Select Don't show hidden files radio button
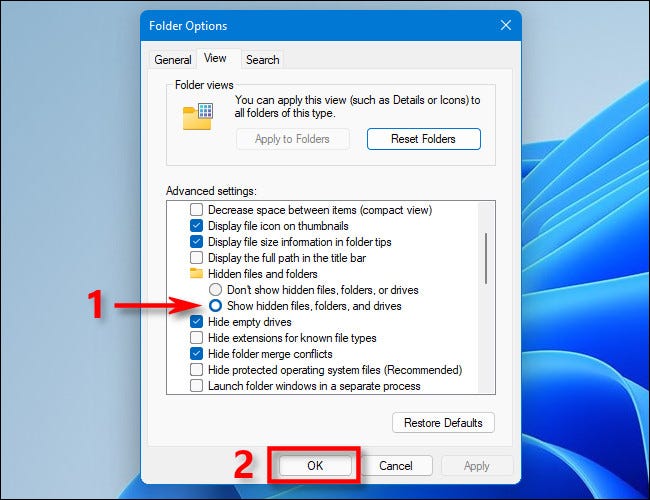Viewport: 650px width, 500px height. 216,289
